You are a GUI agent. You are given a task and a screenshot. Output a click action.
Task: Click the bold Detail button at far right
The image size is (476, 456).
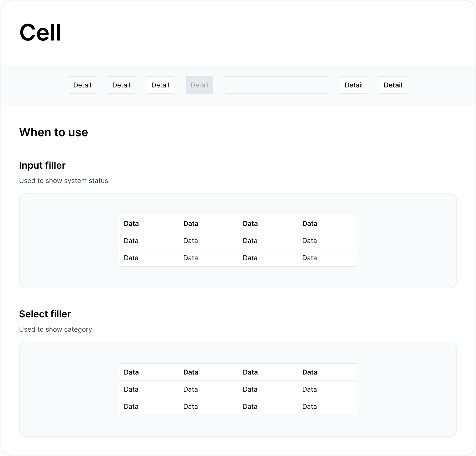click(x=393, y=85)
